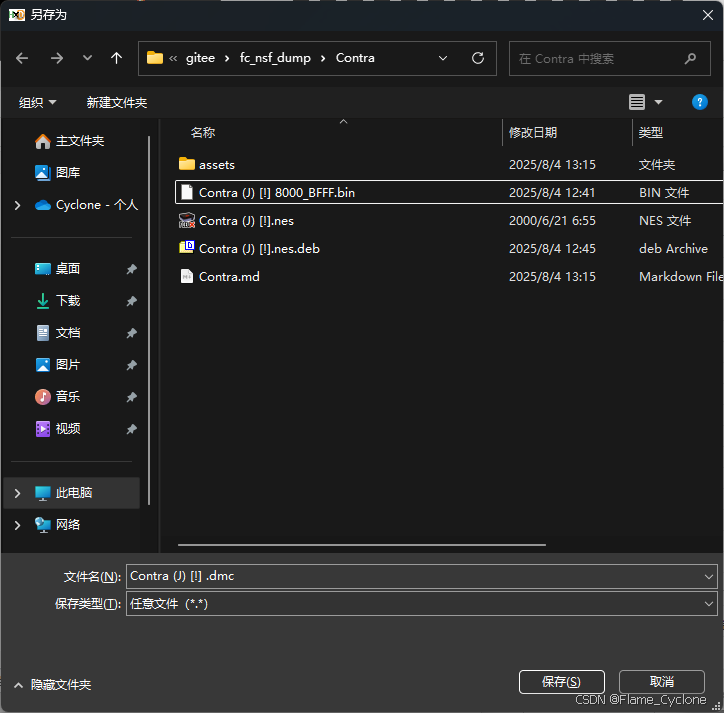Click the 保存(S) button
This screenshot has width=724, height=713.
click(561, 682)
